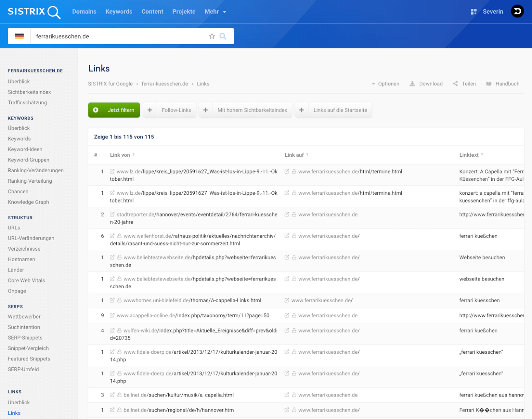Open Snippet-Vergleich in sidebar

point(28,348)
